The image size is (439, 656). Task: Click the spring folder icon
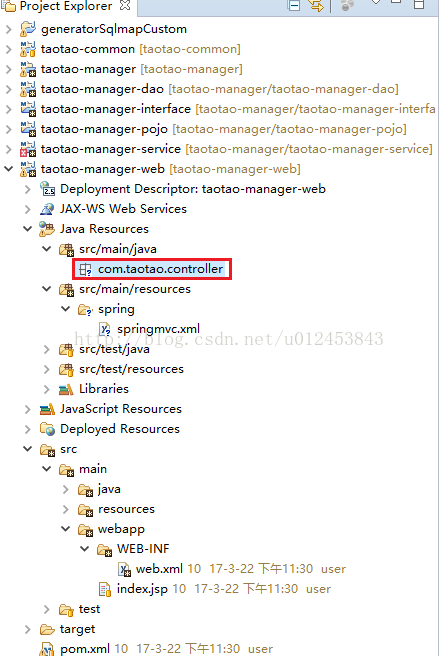85,310
